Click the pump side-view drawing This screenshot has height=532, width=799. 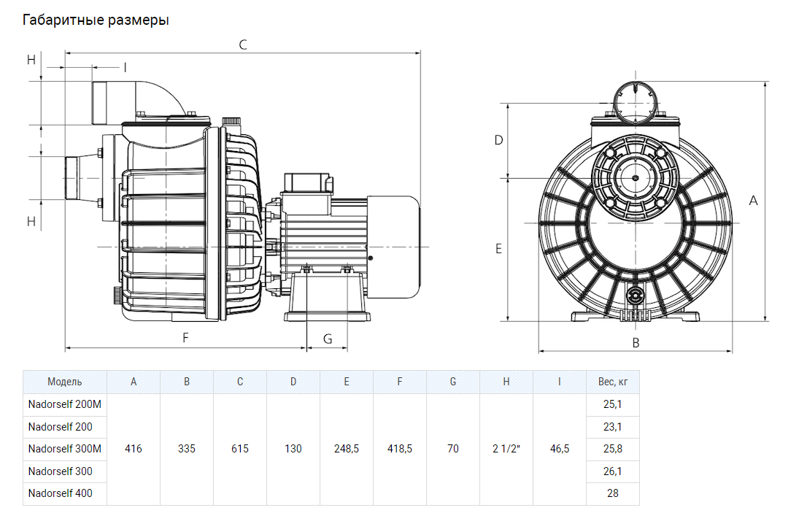tap(244, 201)
